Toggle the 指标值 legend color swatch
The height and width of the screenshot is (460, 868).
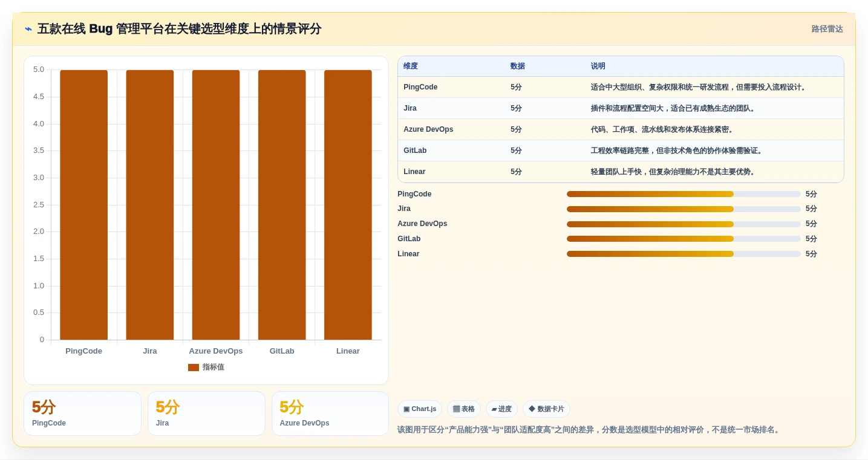(x=194, y=368)
